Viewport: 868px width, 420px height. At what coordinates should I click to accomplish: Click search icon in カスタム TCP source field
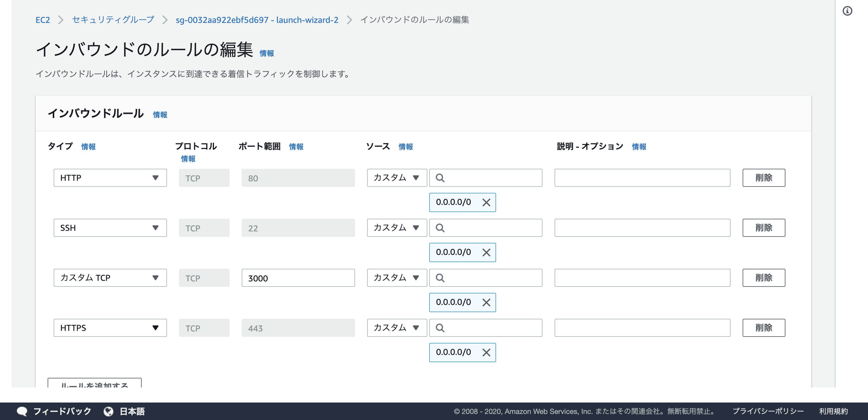pos(440,278)
